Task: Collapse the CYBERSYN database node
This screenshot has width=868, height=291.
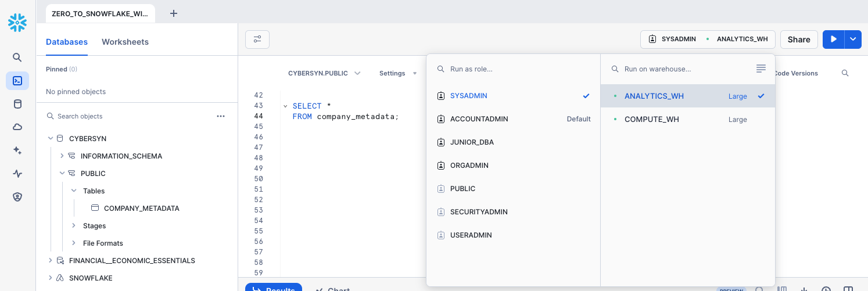Action: (51, 139)
